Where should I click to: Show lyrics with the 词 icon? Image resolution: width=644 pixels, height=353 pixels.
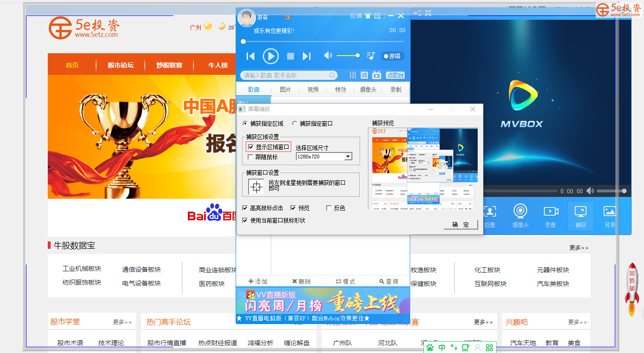[x=364, y=75]
